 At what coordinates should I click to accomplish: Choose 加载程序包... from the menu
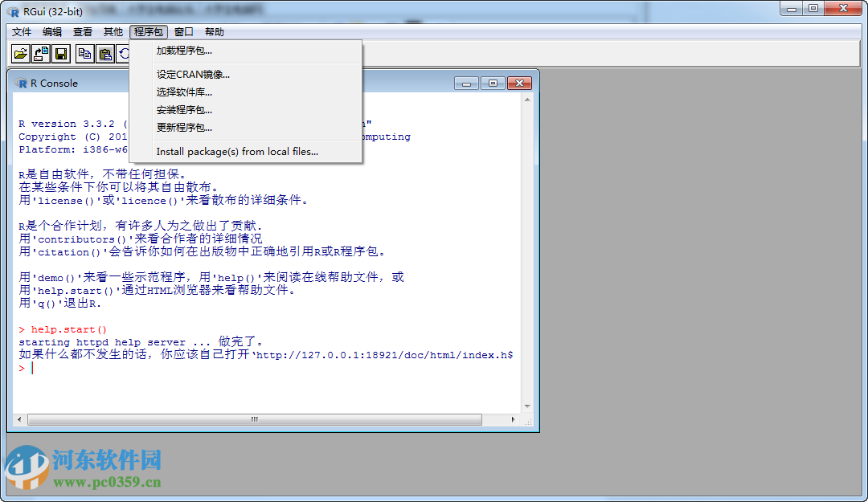[246, 51]
